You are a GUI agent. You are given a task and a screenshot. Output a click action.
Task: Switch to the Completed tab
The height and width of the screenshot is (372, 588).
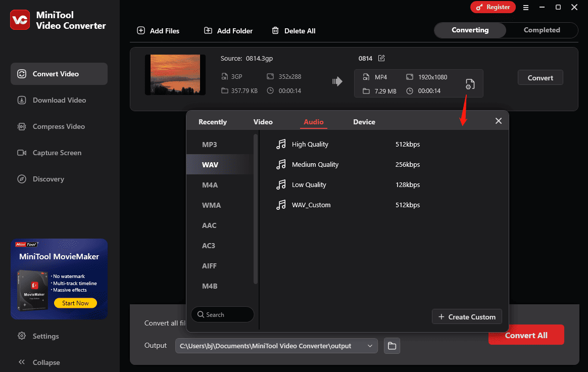(542, 30)
